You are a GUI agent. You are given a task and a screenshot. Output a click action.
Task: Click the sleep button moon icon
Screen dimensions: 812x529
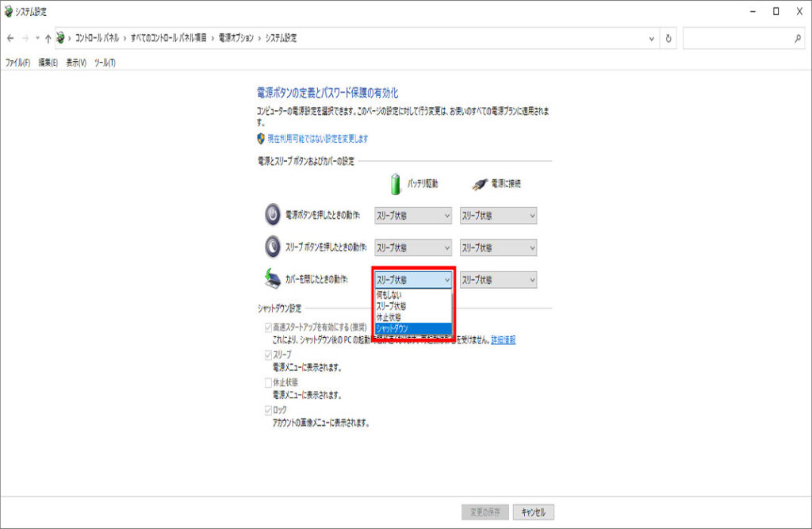click(x=272, y=247)
